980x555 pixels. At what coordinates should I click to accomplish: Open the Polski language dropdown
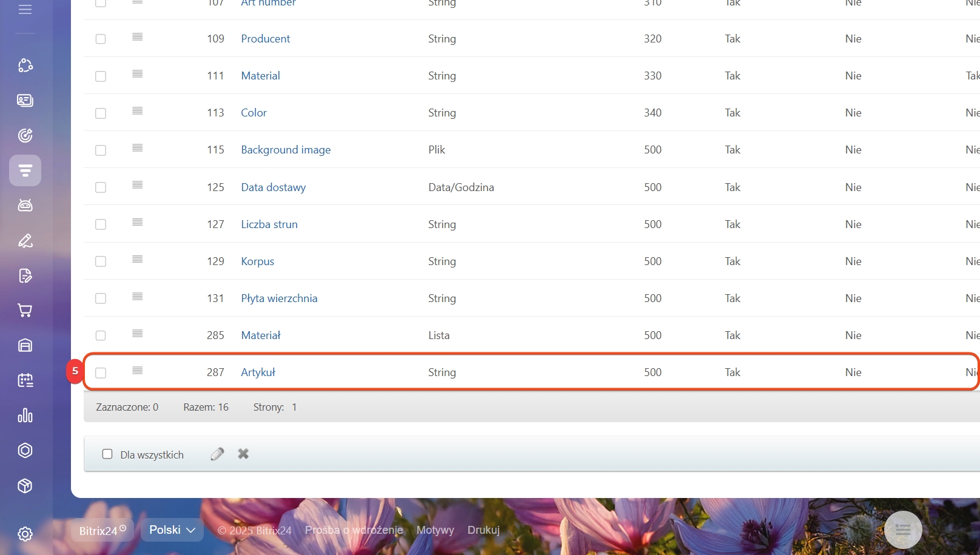pyautogui.click(x=172, y=530)
